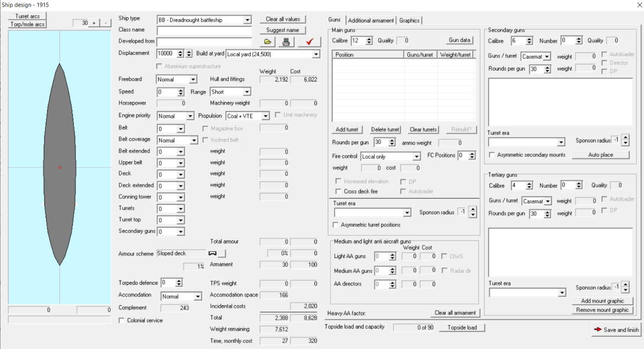
Task: Click the Add turret button
Action: pos(347,130)
